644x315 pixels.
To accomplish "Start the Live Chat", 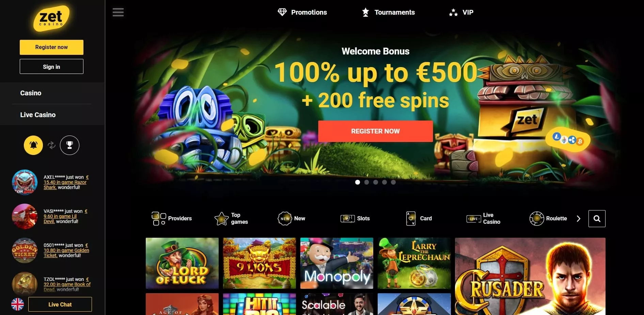I will pos(60,304).
